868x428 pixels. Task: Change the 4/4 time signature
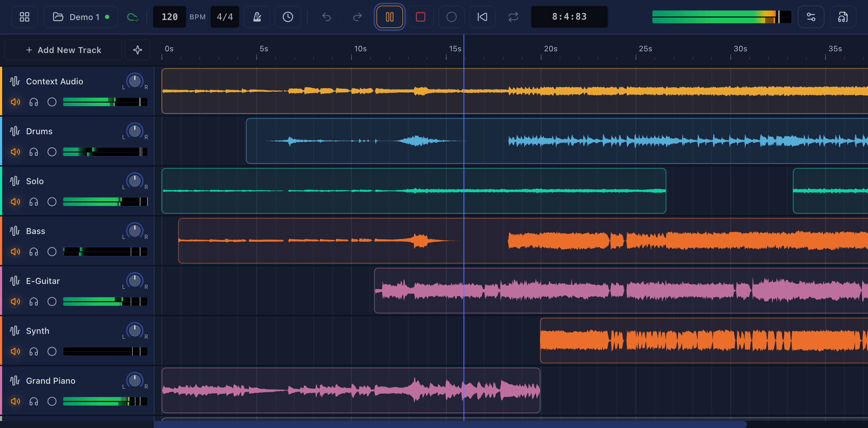click(x=224, y=17)
